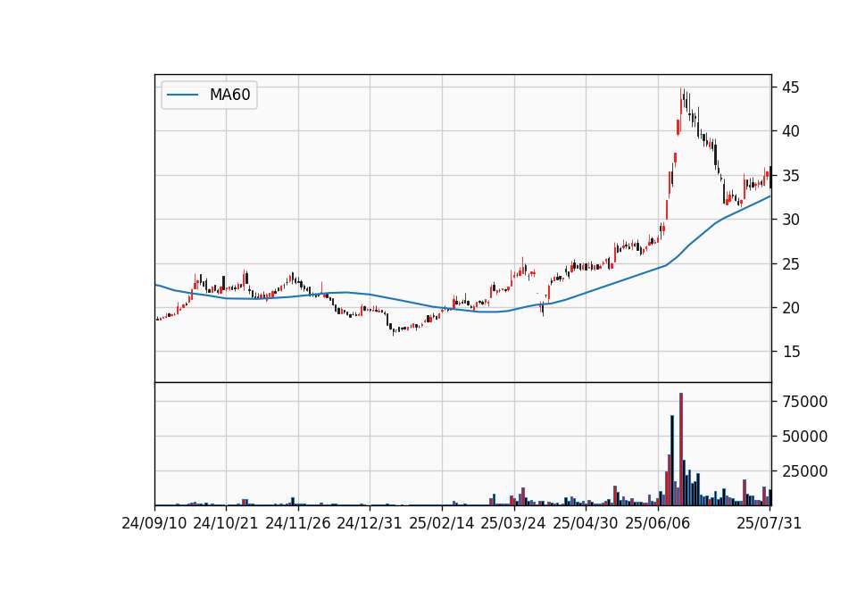Select the 25/02/14 date axis label
The width and height of the screenshot is (857, 616).
point(442,523)
